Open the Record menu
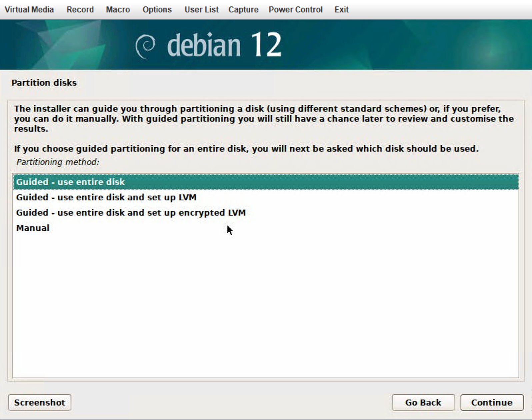Viewport: 532px width, 420px height. tap(80, 9)
